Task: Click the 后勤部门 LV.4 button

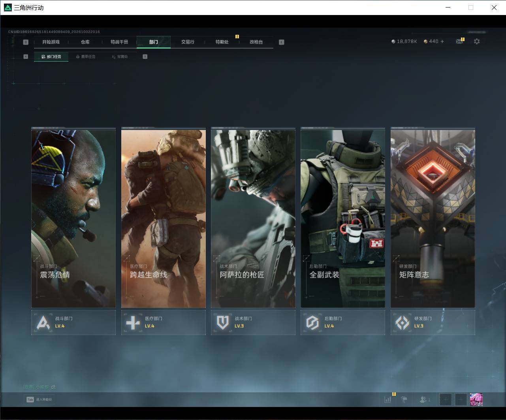Action: pyautogui.click(x=343, y=322)
